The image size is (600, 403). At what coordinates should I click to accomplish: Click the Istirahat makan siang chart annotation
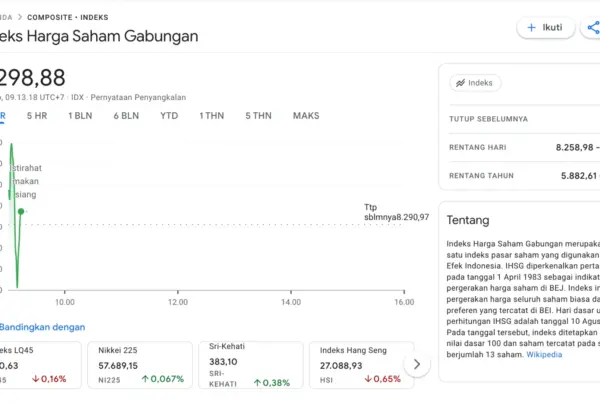pos(25,181)
